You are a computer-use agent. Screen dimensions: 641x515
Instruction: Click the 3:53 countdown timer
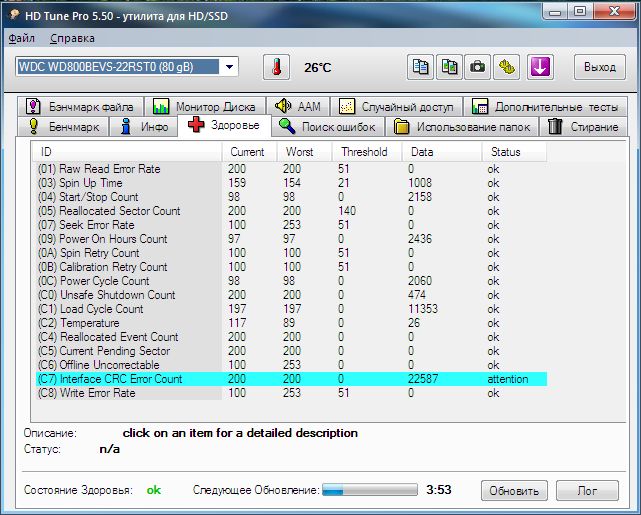(439, 489)
